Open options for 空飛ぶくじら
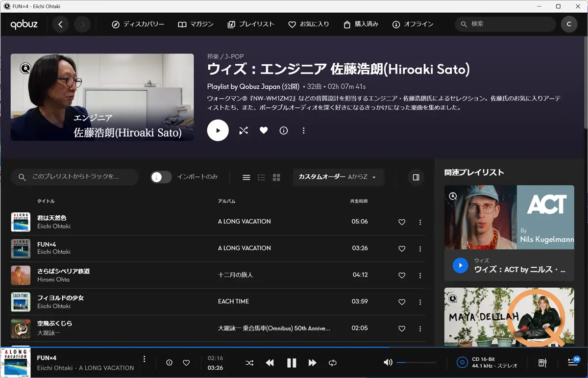The width and height of the screenshot is (588, 378). 420,328
